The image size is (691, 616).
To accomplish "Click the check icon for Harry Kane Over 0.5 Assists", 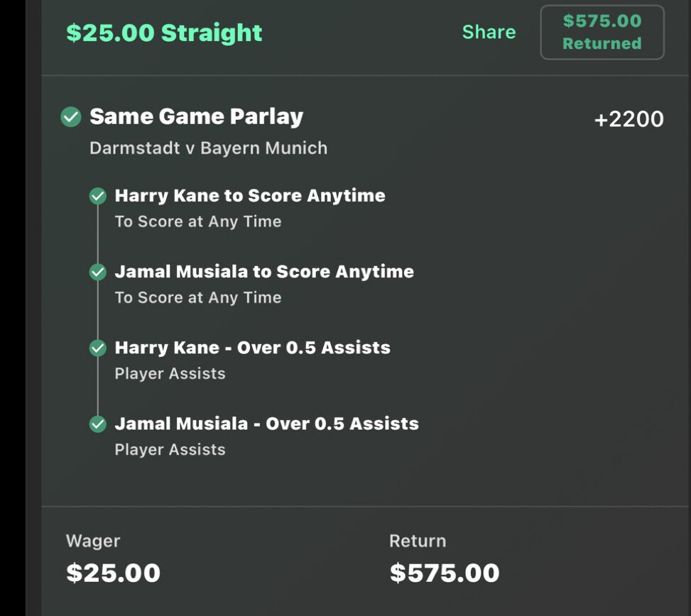I will point(98,348).
